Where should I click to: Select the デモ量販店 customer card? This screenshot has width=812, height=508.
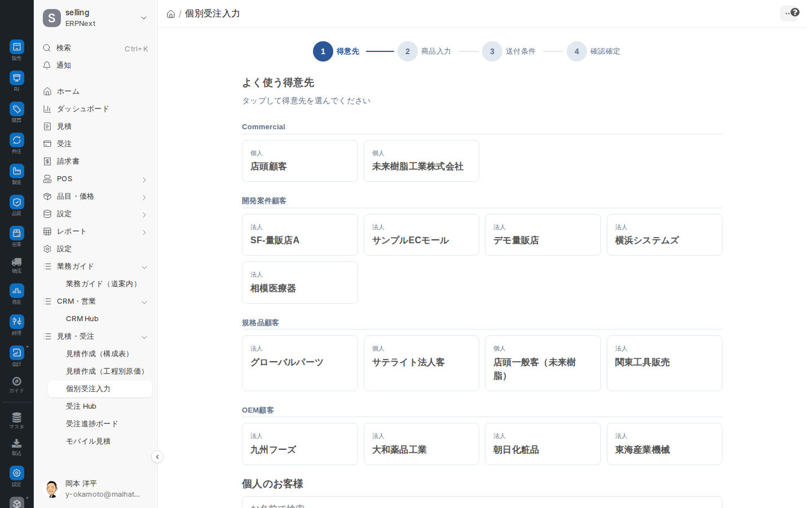click(x=543, y=235)
